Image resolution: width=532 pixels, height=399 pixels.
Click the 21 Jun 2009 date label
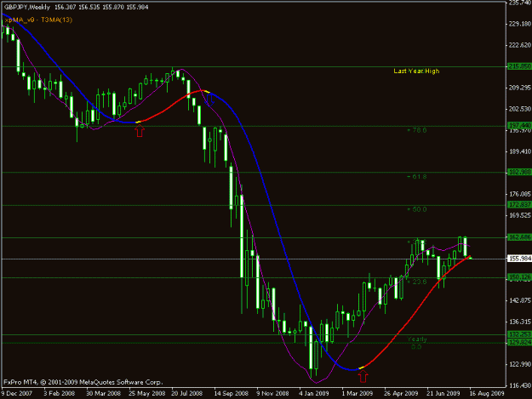(x=443, y=394)
